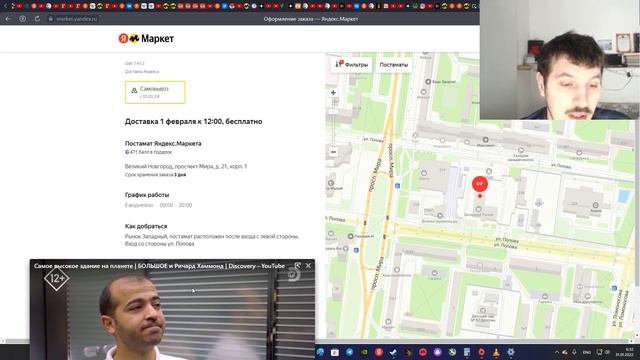Click the browser tab title Оформление заказа

coord(311,19)
